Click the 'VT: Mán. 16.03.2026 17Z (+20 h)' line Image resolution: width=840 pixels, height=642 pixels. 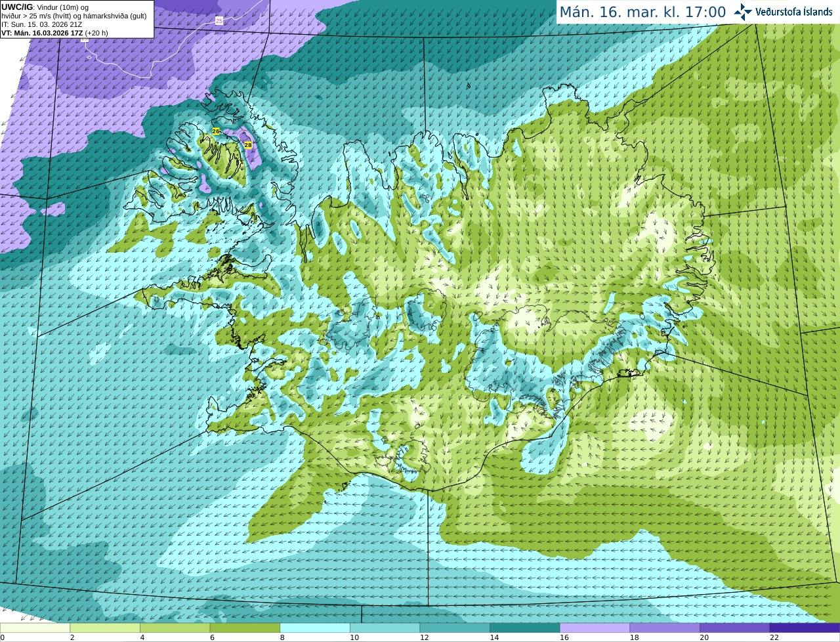[x=54, y=33]
